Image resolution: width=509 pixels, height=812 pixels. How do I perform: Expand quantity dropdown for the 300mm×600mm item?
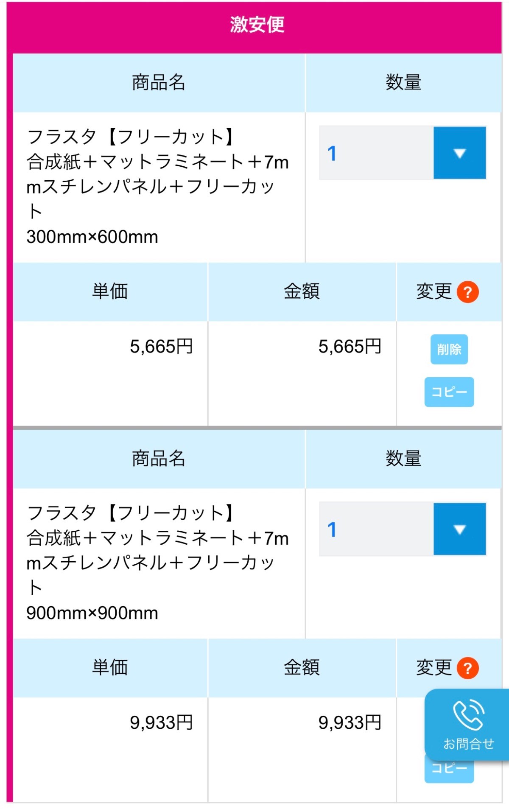point(459,153)
